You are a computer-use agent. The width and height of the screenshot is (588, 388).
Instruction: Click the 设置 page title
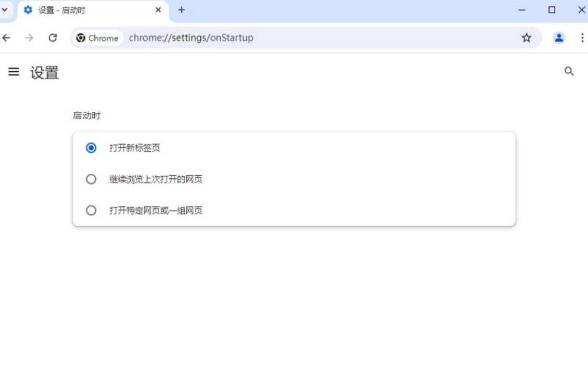(45, 73)
